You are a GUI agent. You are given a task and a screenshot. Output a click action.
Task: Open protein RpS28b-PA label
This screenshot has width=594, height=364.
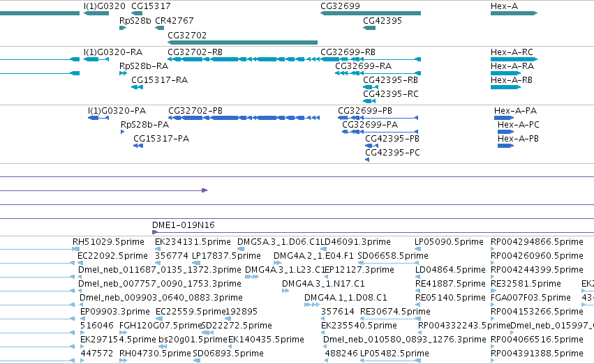coord(145,125)
